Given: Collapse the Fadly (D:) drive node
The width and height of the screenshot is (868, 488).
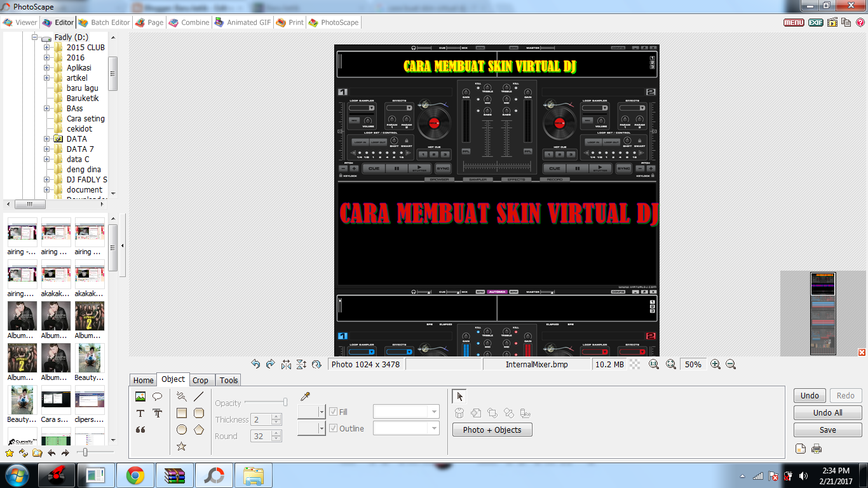Looking at the screenshot, I should 35,37.
